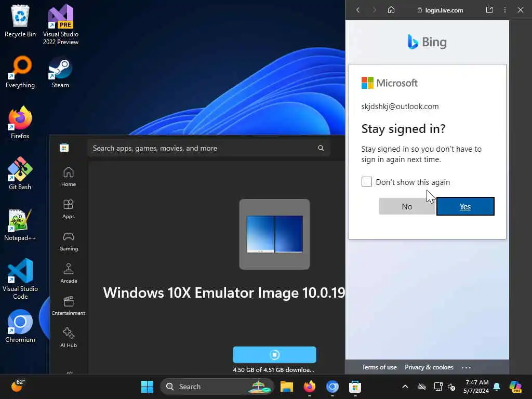
Task: Focus the Store search apps field
Action: [209, 148]
